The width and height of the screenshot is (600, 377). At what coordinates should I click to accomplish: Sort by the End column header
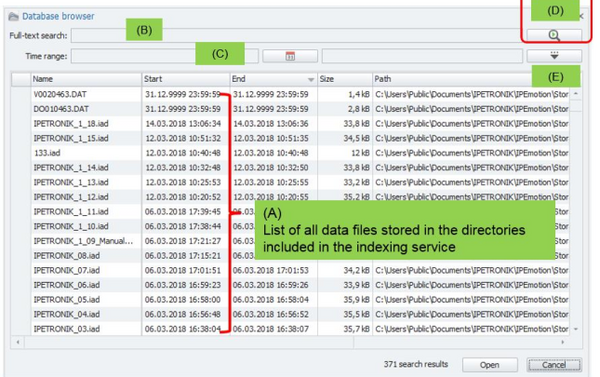point(273,79)
